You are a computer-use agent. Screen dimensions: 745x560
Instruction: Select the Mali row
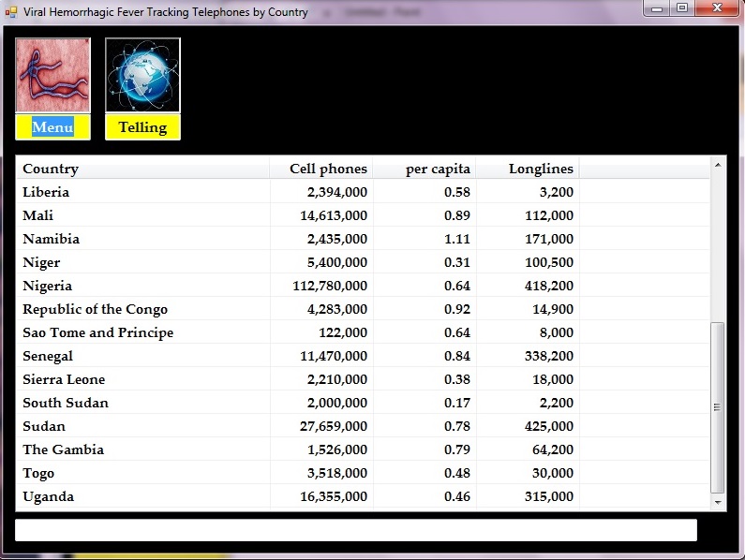[363, 215]
